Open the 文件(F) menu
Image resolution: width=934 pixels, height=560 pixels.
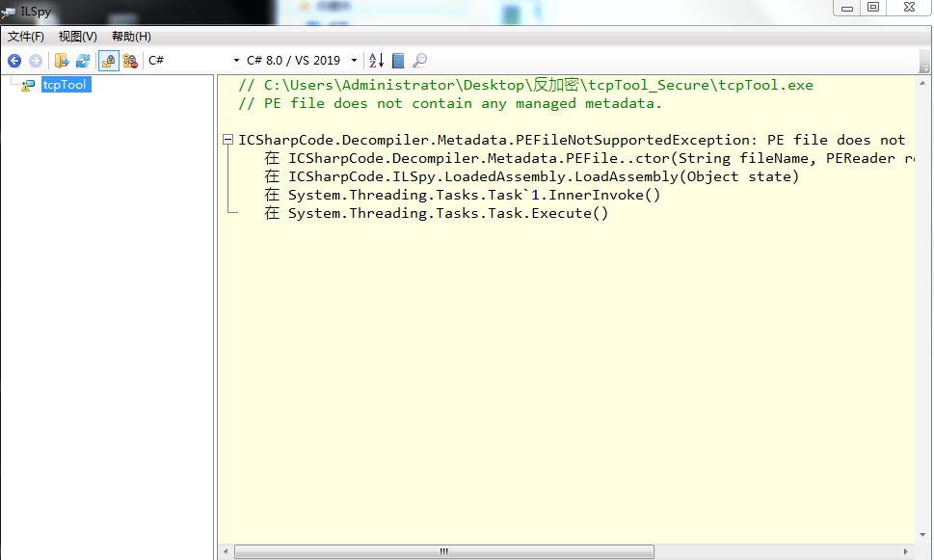(24, 36)
